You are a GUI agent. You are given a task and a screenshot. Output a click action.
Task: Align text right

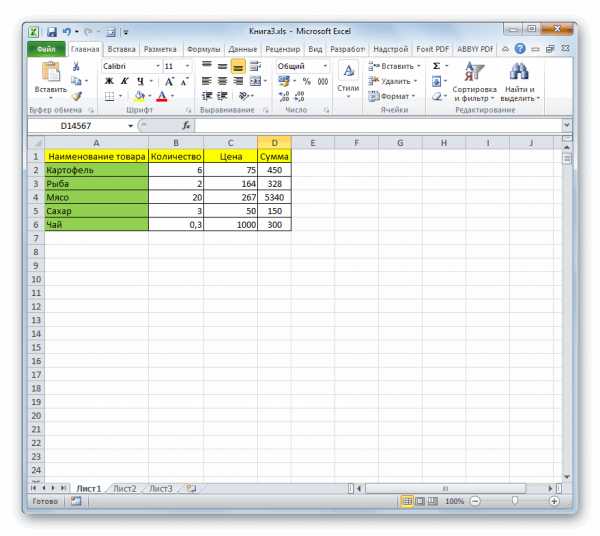coord(238,81)
